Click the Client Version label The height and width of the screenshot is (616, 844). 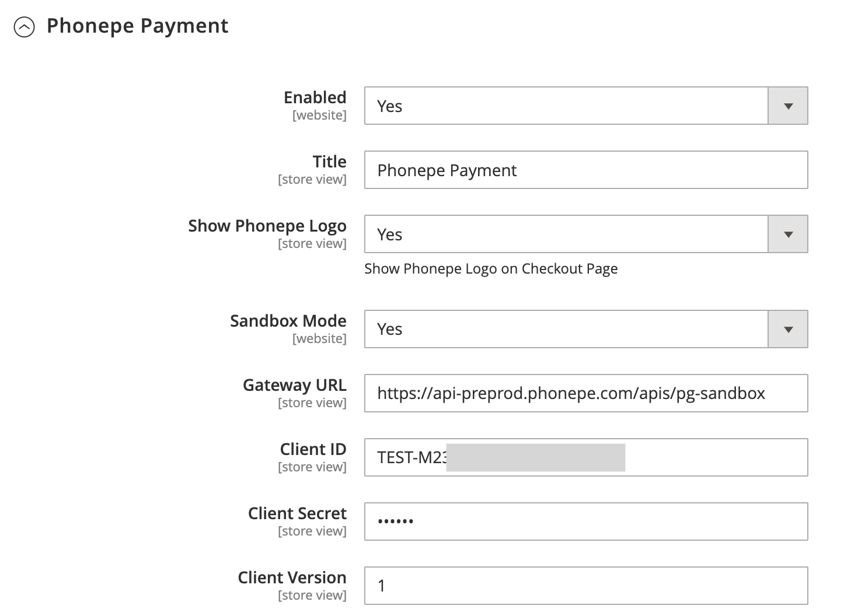[x=292, y=577]
